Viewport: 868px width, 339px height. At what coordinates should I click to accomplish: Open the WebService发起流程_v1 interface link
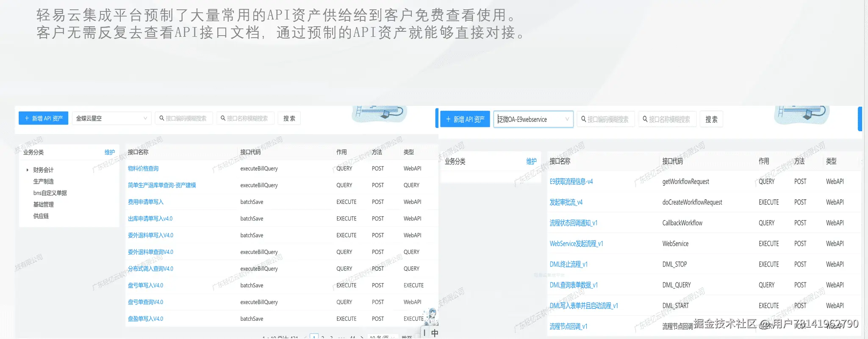click(x=576, y=244)
